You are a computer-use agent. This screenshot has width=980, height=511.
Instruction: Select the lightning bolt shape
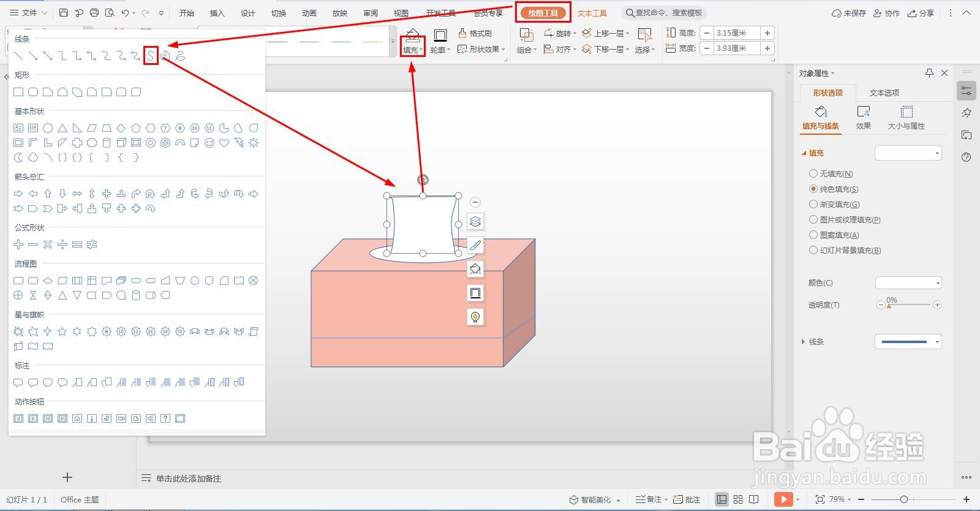239,143
